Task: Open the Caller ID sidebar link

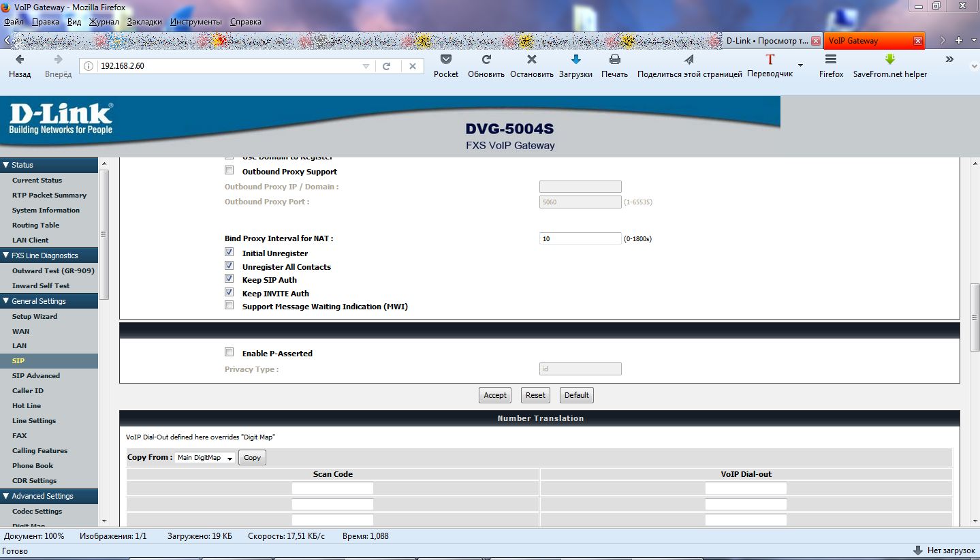Action: point(28,390)
